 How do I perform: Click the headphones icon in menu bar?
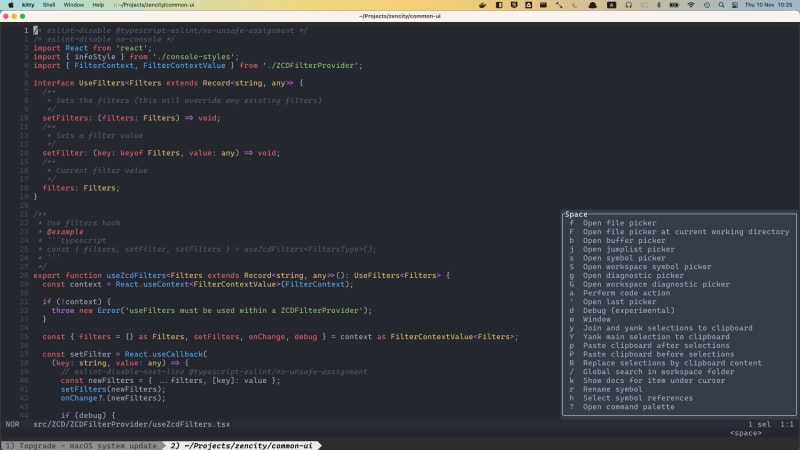coord(629,5)
